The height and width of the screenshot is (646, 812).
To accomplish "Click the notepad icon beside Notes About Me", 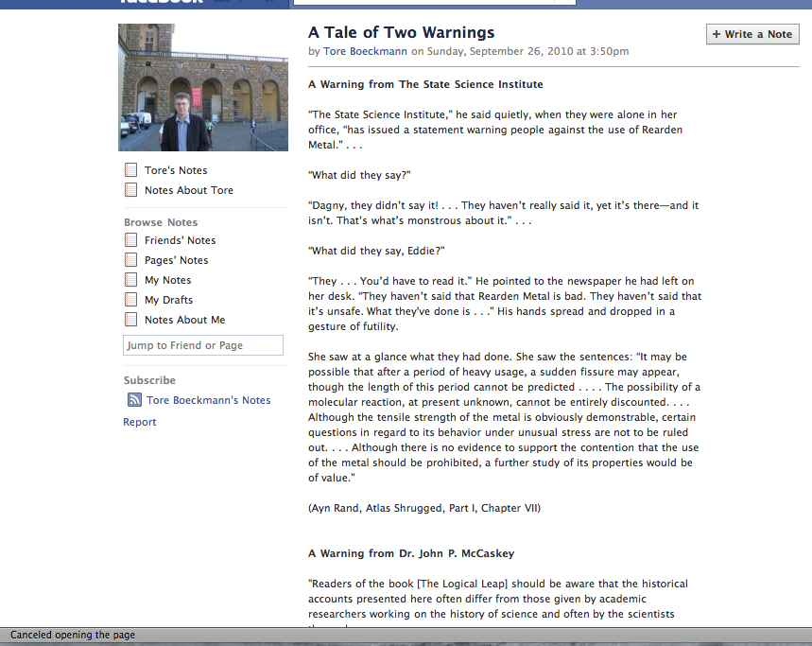I will pos(131,319).
